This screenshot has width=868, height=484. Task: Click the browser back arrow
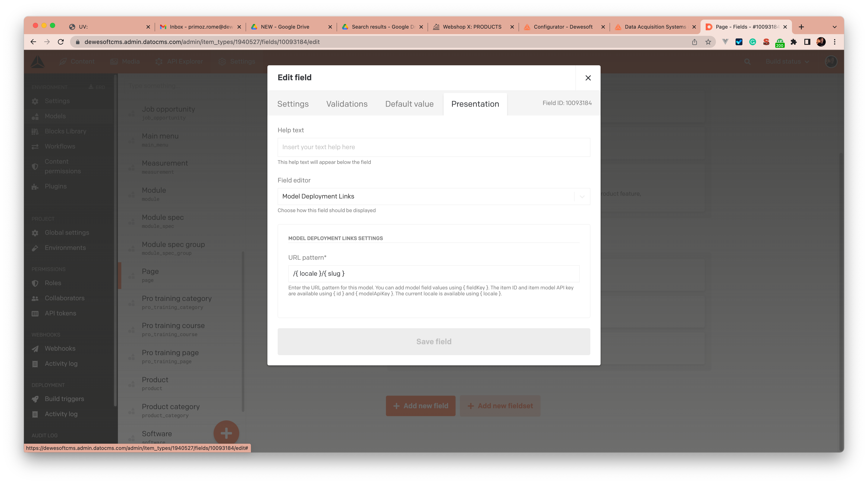pyautogui.click(x=33, y=42)
